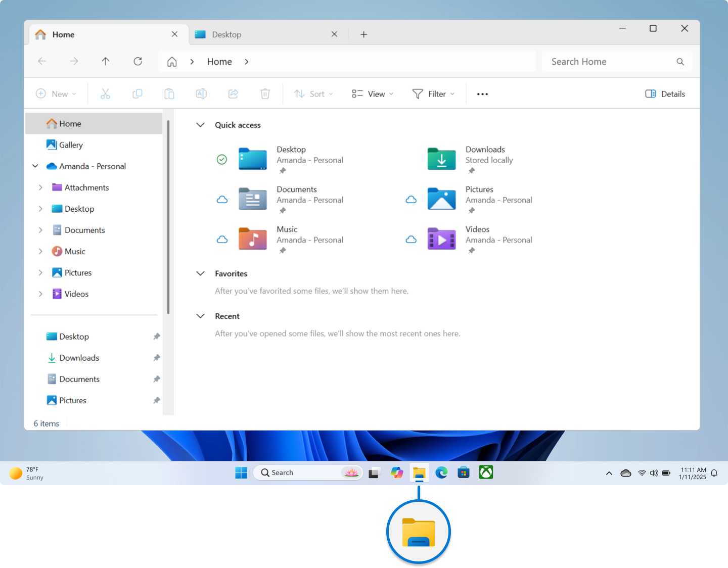
Task: Toggle the Details pane
Action: coord(664,93)
